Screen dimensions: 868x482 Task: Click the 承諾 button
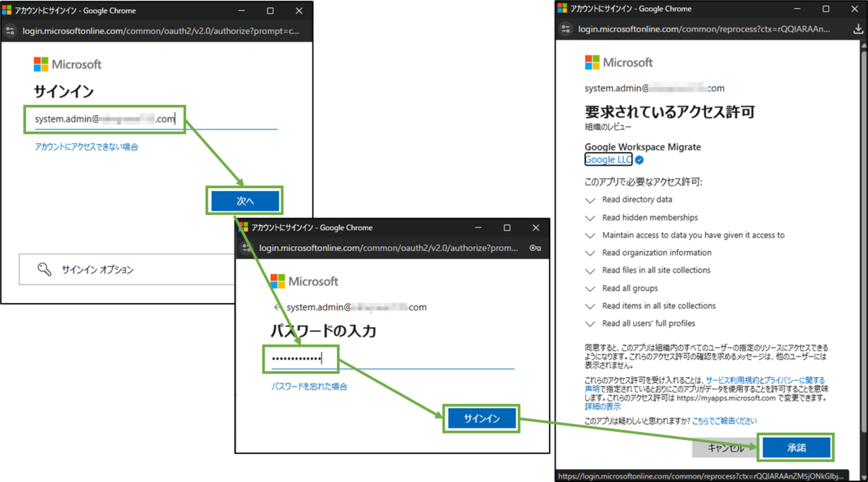tap(796, 448)
